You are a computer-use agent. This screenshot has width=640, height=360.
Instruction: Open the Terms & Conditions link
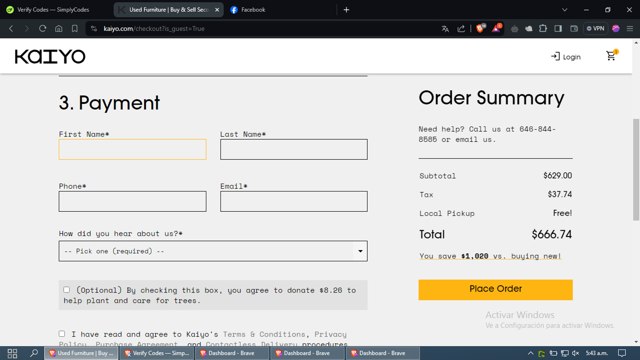[x=264, y=334]
